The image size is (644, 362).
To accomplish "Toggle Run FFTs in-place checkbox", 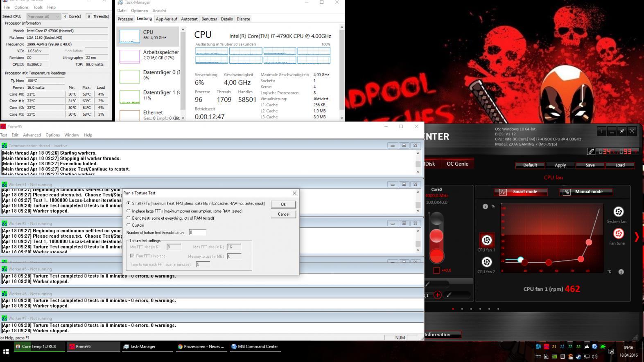I will (x=132, y=256).
